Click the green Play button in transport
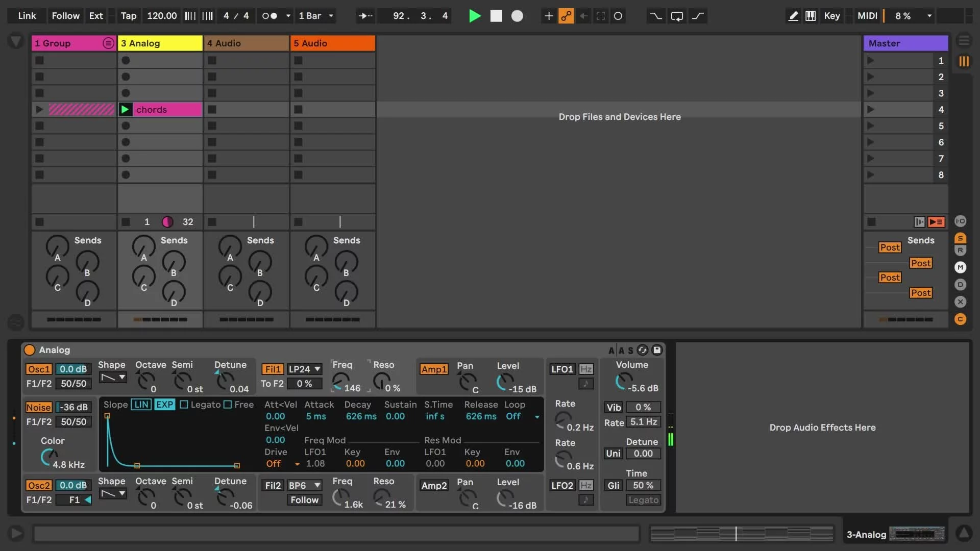The image size is (980, 551). [x=474, y=16]
